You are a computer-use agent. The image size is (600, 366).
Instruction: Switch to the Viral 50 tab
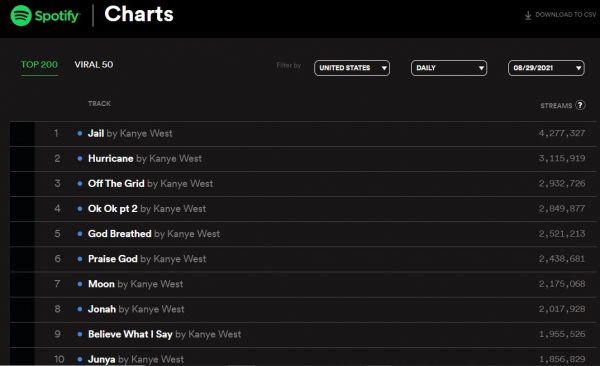pyautogui.click(x=94, y=65)
